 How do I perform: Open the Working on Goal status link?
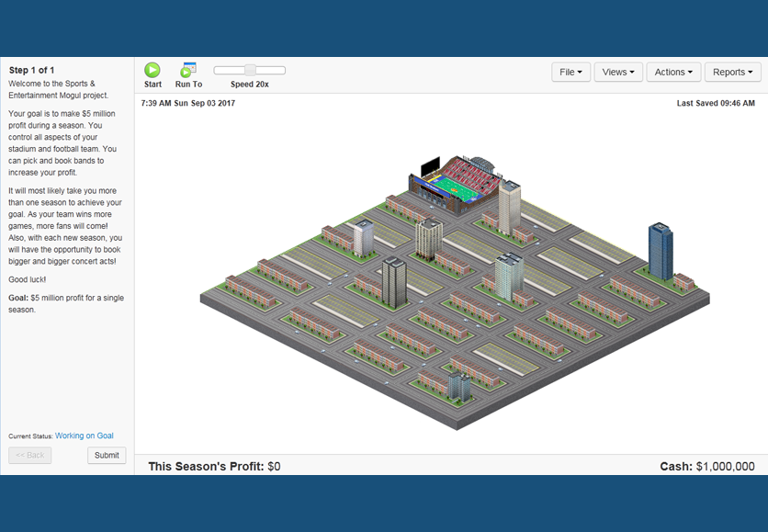tap(85, 436)
